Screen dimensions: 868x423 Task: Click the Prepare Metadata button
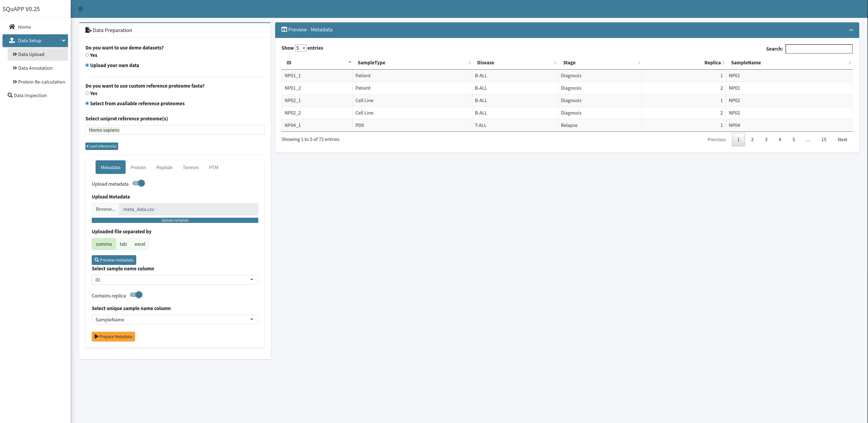click(x=113, y=337)
